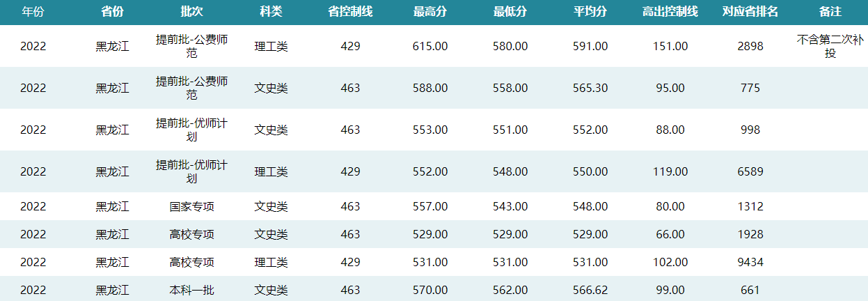Screen dimensions: 868x301
Task: Click the 最高分 column header
Action: click(x=430, y=12)
